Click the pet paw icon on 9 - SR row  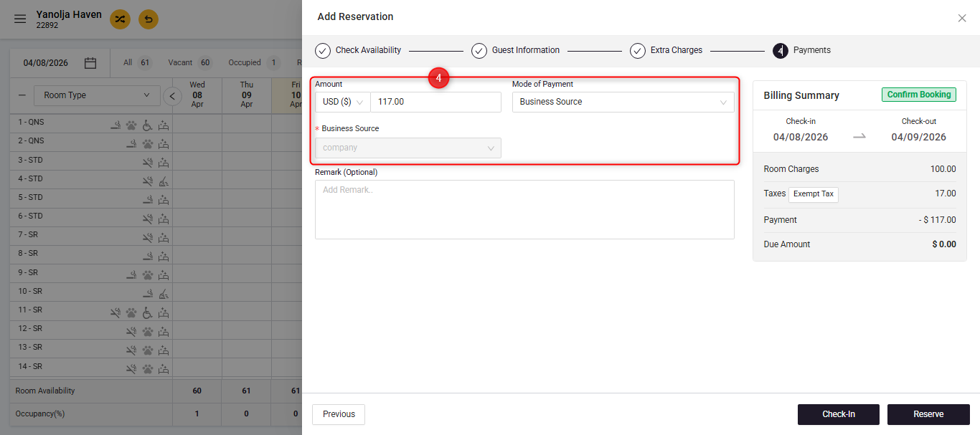148,274
